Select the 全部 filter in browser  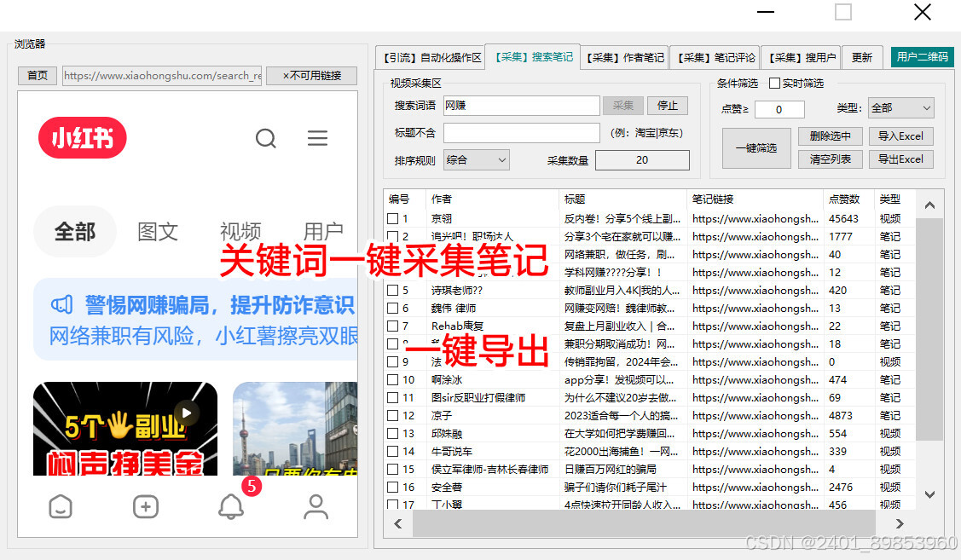click(x=75, y=232)
